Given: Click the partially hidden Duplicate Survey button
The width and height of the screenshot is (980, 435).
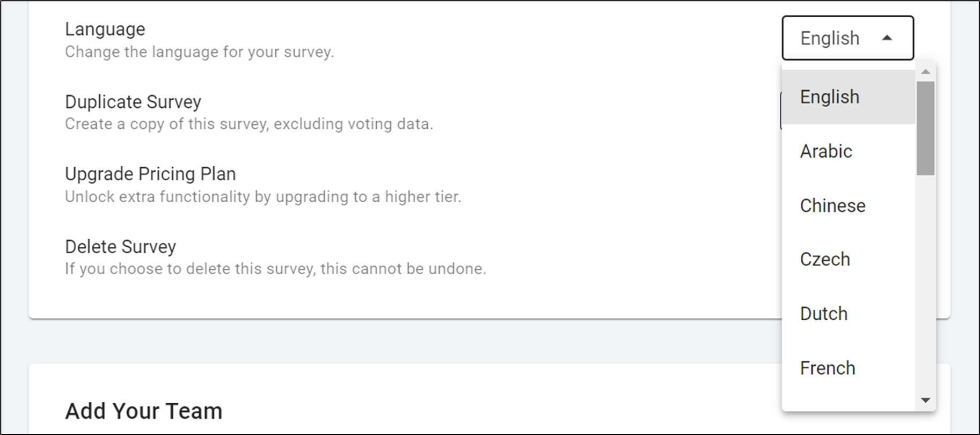Looking at the screenshot, I should point(781,110).
